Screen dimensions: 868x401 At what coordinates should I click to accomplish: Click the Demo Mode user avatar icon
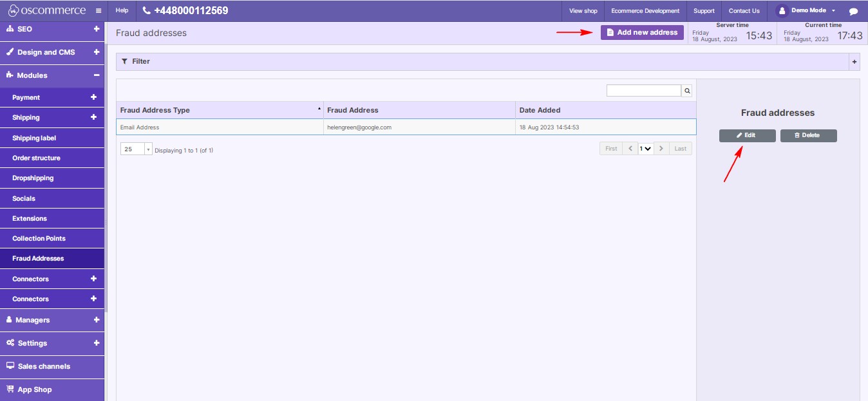782,11
